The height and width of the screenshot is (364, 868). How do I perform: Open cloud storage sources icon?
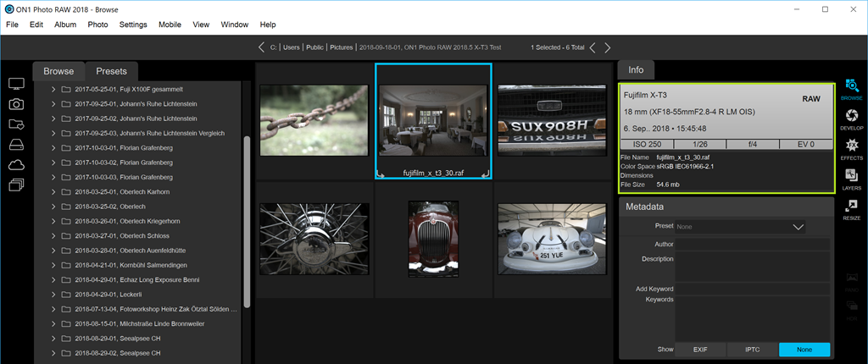tap(16, 165)
